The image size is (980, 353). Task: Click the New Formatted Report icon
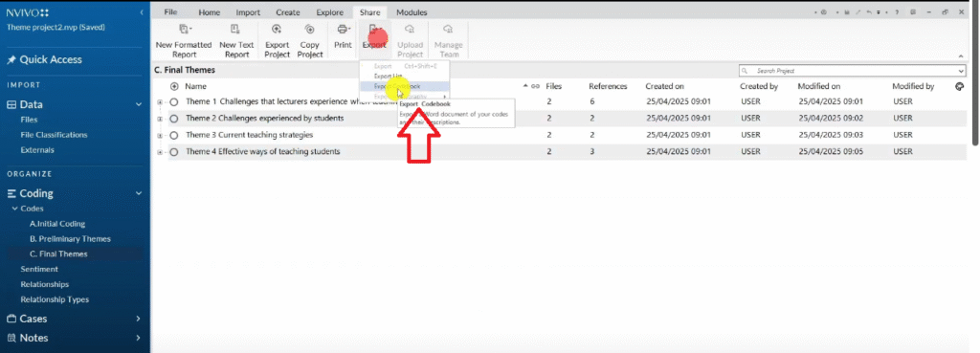(x=184, y=29)
